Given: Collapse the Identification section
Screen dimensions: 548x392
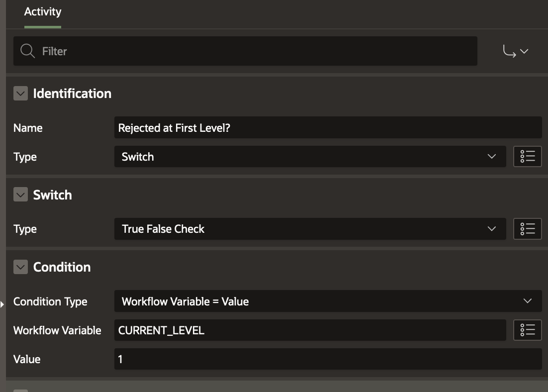Looking at the screenshot, I should coord(20,94).
